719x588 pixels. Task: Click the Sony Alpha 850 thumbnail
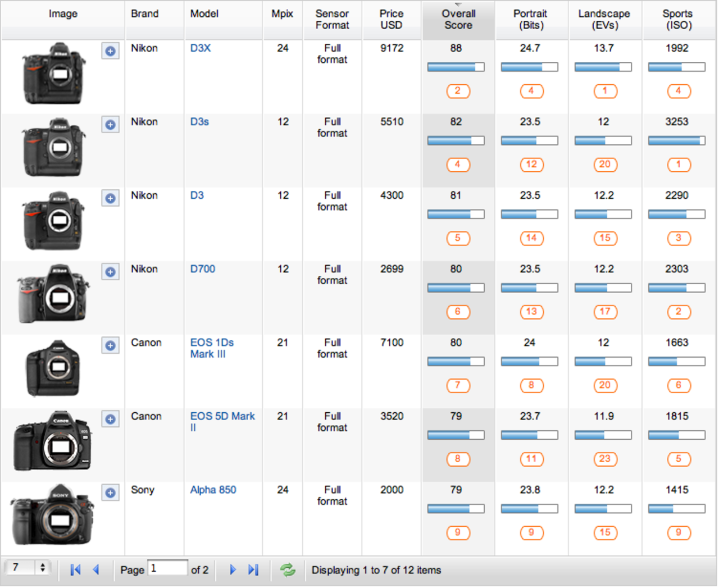point(52,515)
